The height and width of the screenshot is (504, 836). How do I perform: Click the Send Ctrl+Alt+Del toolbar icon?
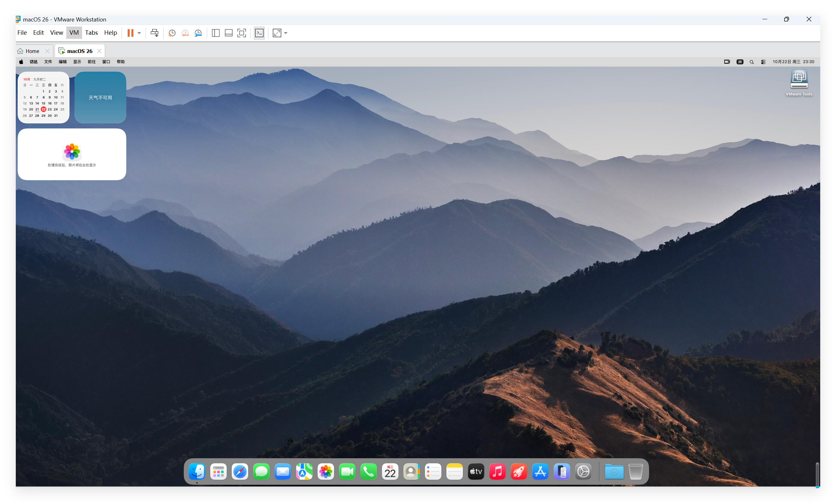[154, 33]
